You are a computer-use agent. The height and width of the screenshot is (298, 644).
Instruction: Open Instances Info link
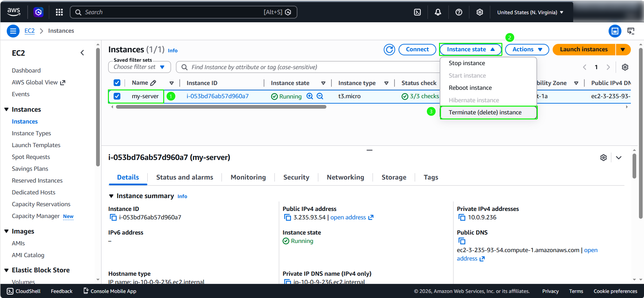point(173,51)
